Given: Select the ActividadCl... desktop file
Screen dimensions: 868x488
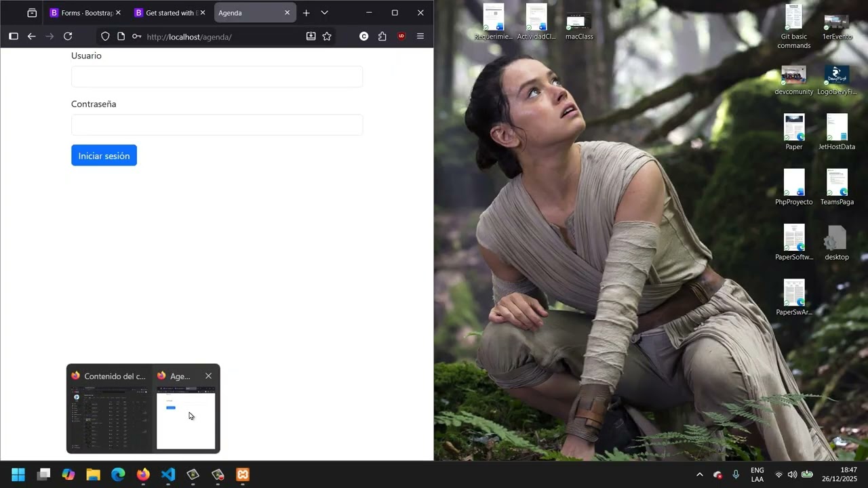Looking at the screenshot, I should click(536, 22).
